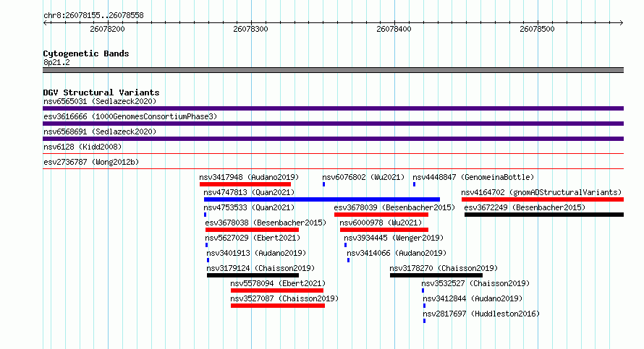Open nsv2817697 (Huddleston2016) variant
This screenshot has height=349, width=644.
pos(481,314)
